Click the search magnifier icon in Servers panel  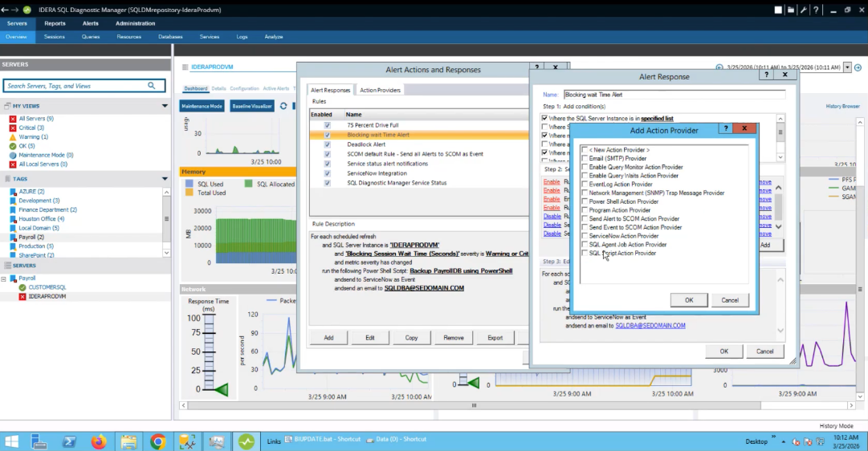tap(152, 86)
